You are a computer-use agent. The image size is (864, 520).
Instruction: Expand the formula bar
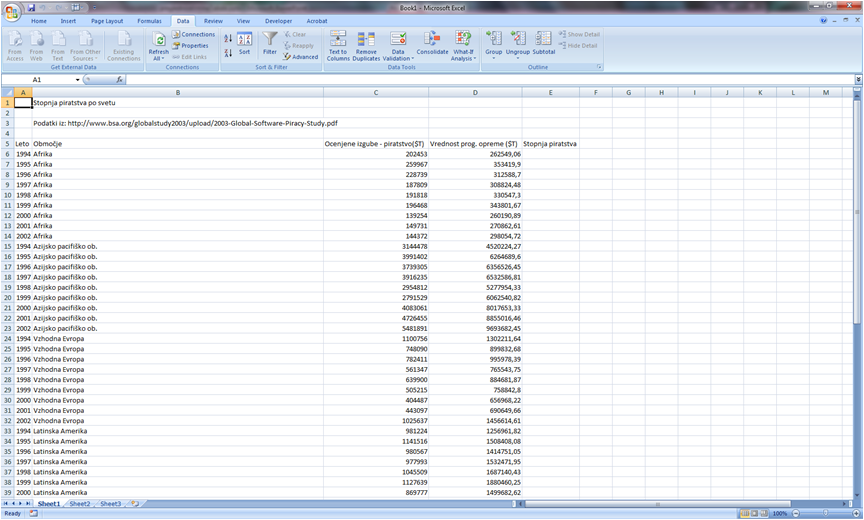click(858, 80)
